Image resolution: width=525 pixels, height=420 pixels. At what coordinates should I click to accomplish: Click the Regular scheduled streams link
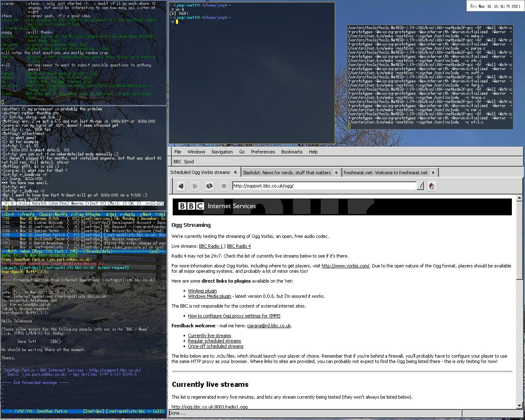tap(214, 341)
